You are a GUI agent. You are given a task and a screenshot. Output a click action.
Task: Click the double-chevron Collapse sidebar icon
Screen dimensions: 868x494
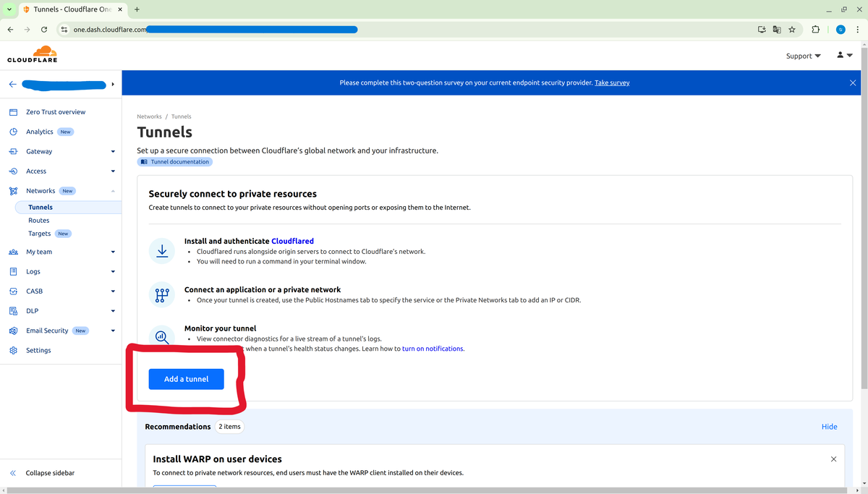13,473
